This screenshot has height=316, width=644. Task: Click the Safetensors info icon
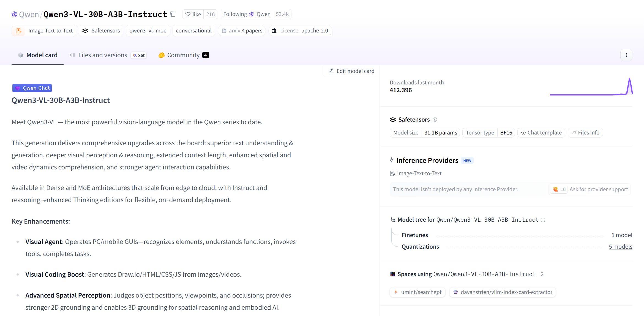pos(435,120)
